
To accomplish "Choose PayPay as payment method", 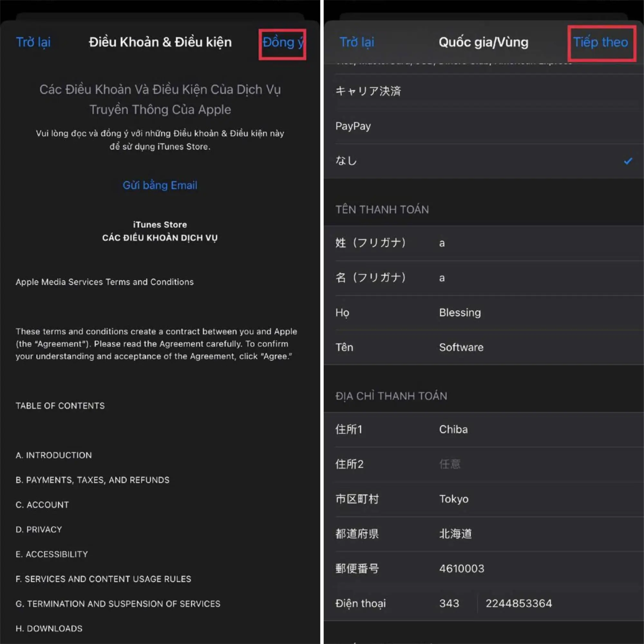I will coord(353,126).
